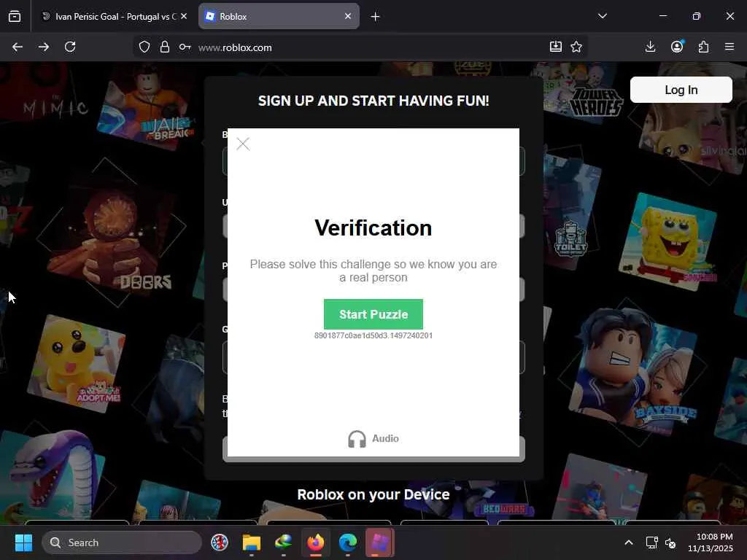Screen dimensions: 747x560
Task: Go back to the previous page
Action: pyautogui.click(x=18, y=47)
